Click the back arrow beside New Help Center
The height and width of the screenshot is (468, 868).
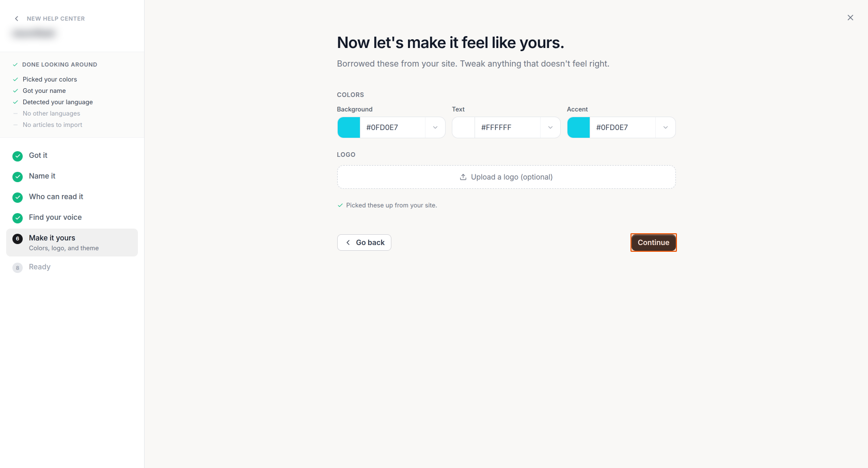click(x=17, y=19)
